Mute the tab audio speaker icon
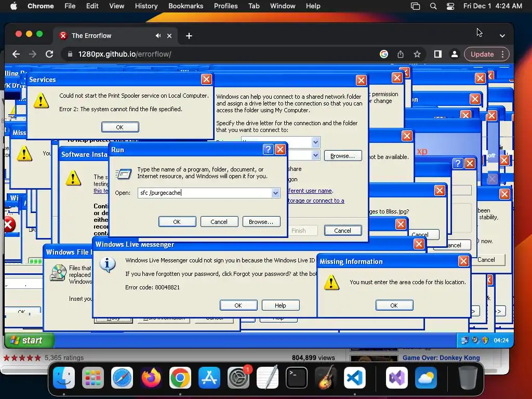Screen dimensions: 532x399 tap(158, 36)
